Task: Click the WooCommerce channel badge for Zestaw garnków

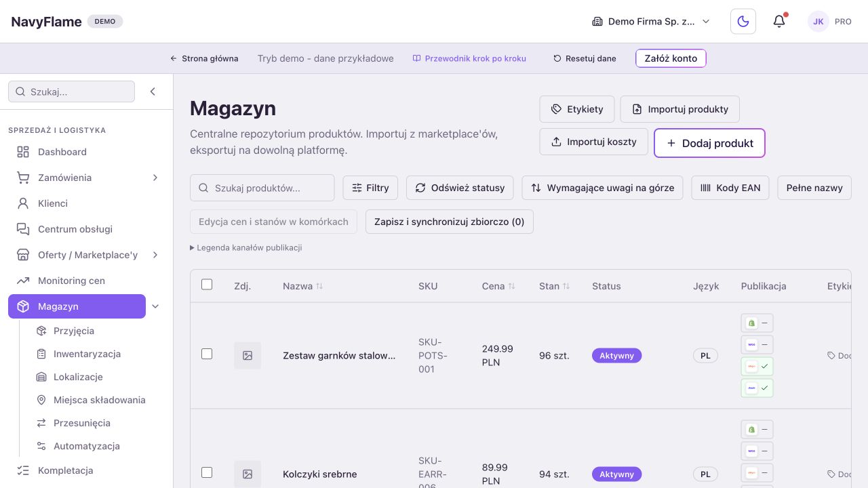Action: pos(757,345)
